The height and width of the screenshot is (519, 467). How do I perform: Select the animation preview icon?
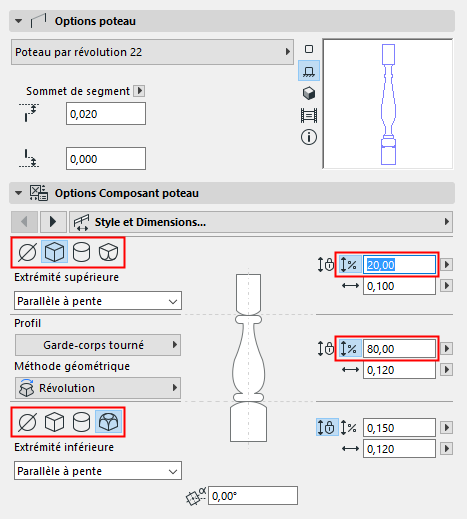click(x=309, y=115)
